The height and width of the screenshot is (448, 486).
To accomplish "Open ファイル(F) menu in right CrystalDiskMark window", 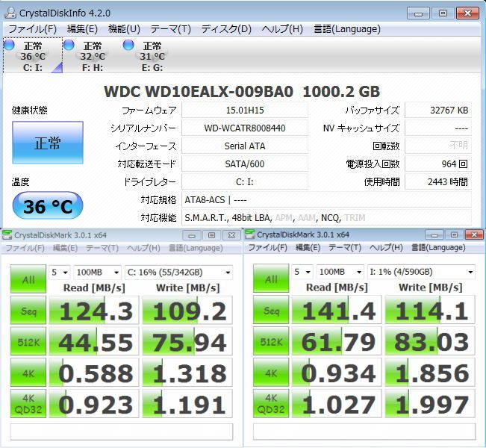I will point(268,247).
